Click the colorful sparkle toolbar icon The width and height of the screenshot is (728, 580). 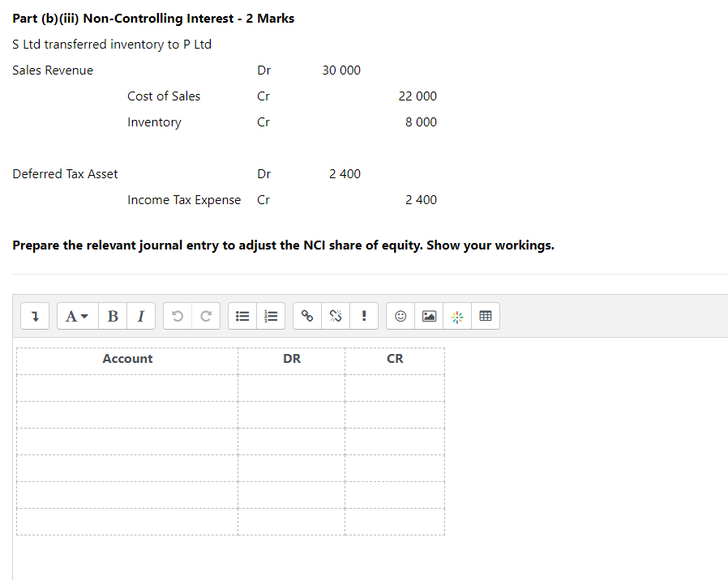click(x=457, y=316)
